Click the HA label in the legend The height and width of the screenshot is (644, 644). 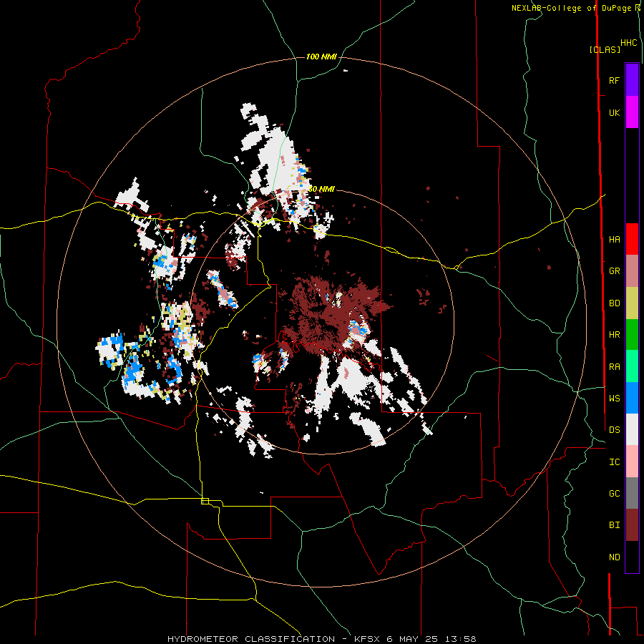[x=614, y=240]
